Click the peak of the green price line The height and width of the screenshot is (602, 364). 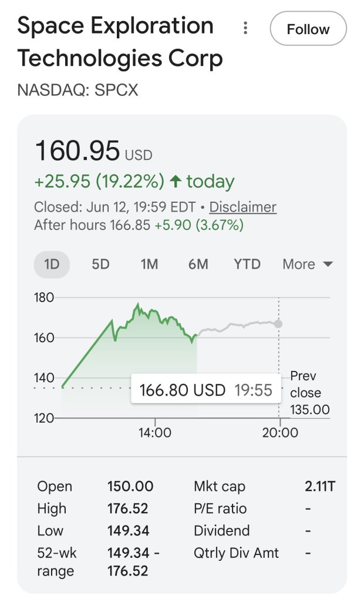pos(138,305)
